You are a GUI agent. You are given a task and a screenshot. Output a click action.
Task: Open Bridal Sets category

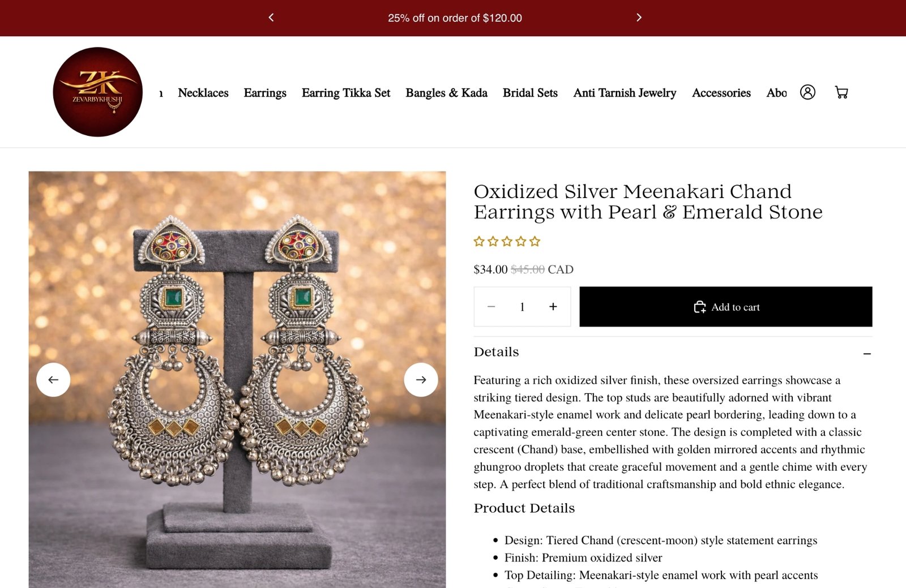tap(530, 93)
